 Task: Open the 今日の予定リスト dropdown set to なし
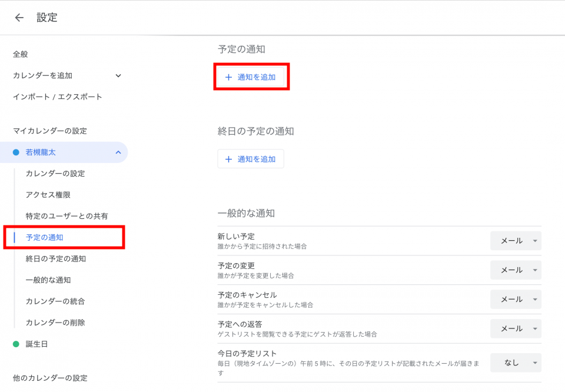pyautogui.click(x=516, y=363)
